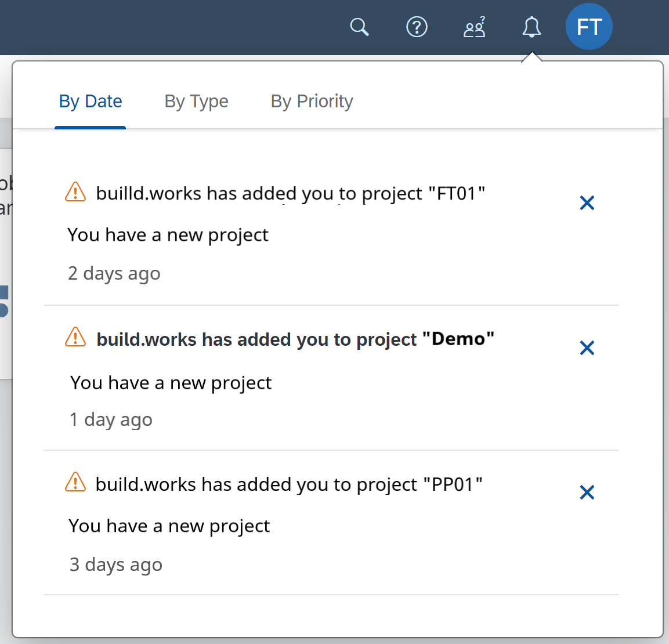Toggle the notifications bell icon

[x=531, y=27]
